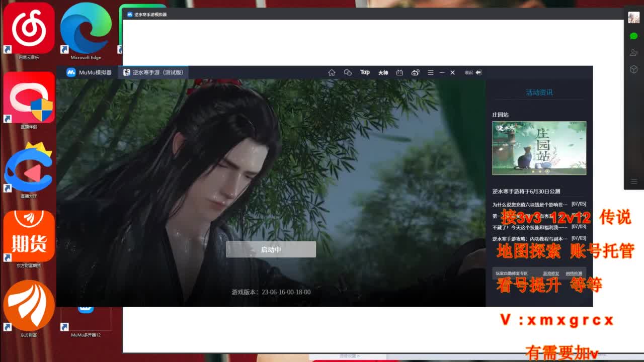Open the Tap community shortcut
Viewport: 644px width, 362px height.
[365, 72]
